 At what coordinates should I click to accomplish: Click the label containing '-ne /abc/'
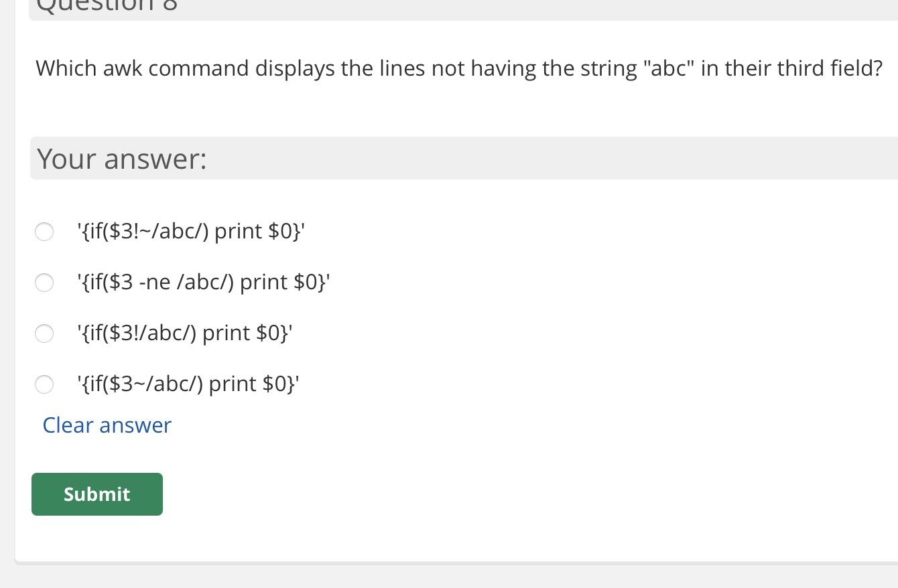tap(202, 281)
